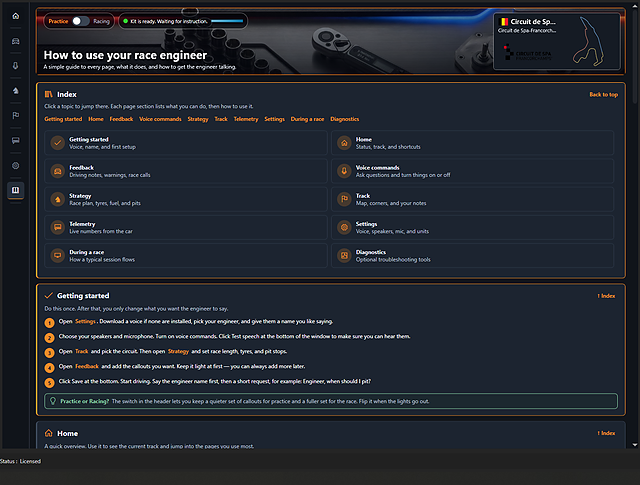Click the green ready status indicator
The height and width of the screenshot is (485, 640).
pos(125,21)
